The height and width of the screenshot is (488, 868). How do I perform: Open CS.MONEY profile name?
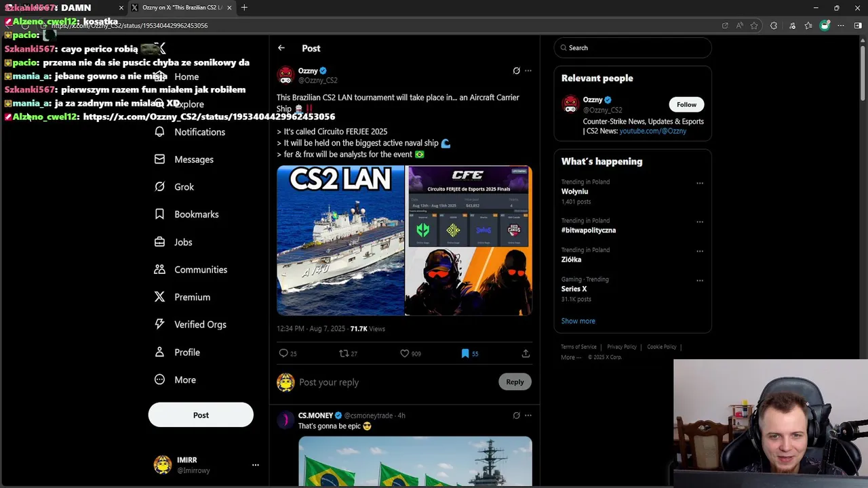pyautogui.click(x=316, y=415)
